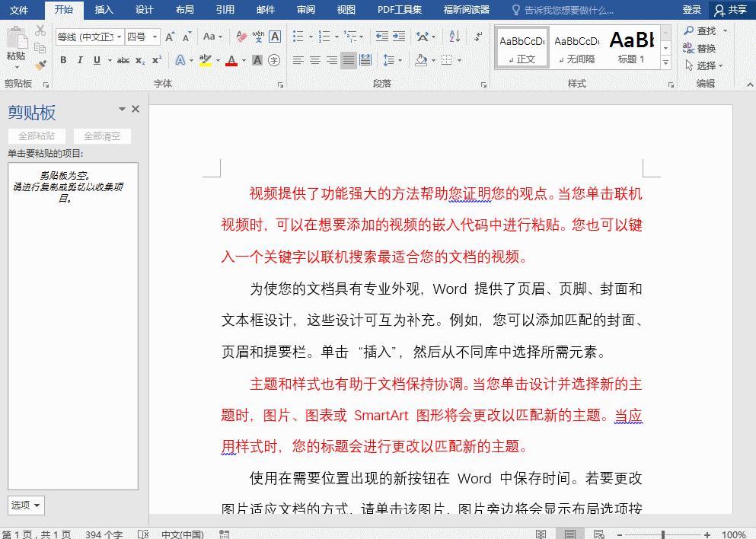Apply yellow text highlight color
Image resolution: width=756 pixels, height=539 pixels.
(206, 60)
